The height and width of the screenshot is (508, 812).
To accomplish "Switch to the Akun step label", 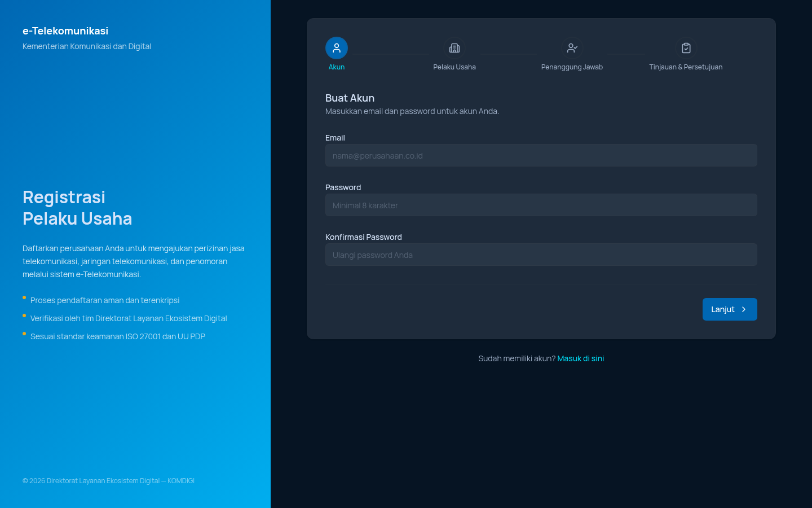I will click(337, 67).
